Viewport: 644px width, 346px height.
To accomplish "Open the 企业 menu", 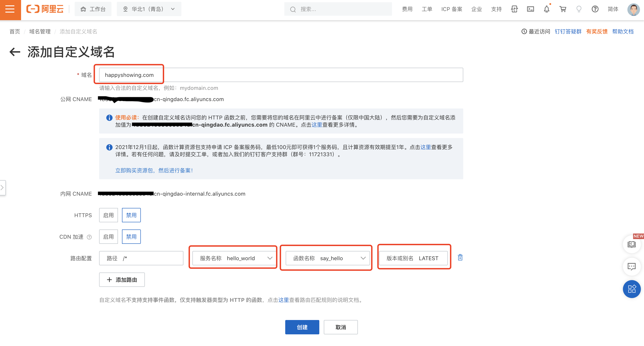I will coord(476,9).
